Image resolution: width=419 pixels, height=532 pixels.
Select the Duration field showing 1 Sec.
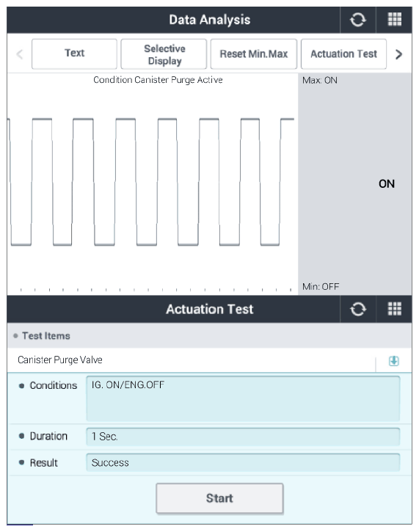[243, 437]
